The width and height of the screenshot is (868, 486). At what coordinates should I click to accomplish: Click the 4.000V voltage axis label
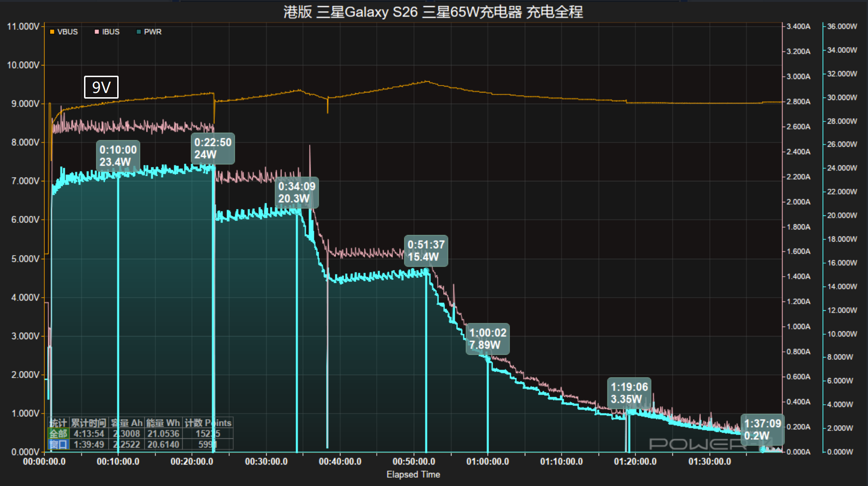[25, 297]
